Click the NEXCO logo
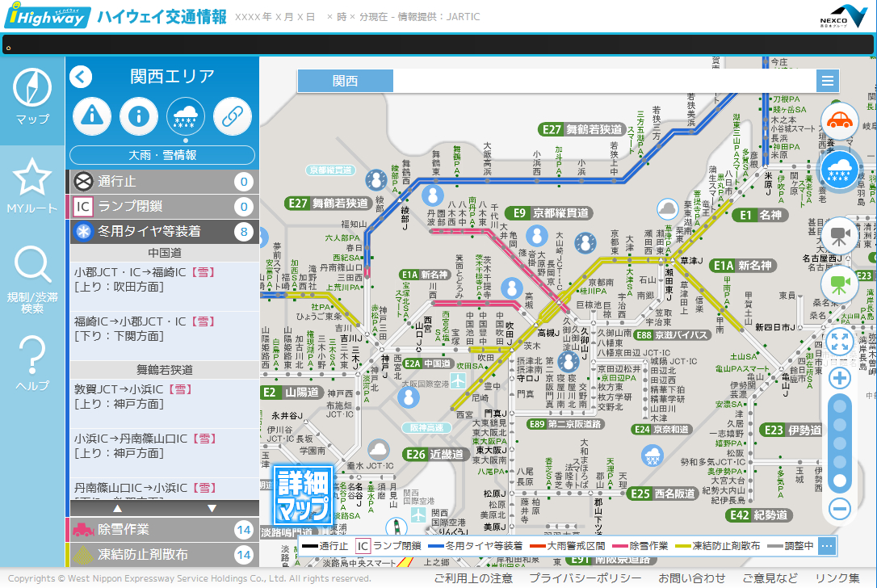The image size is (877, 588). [842, 15]
